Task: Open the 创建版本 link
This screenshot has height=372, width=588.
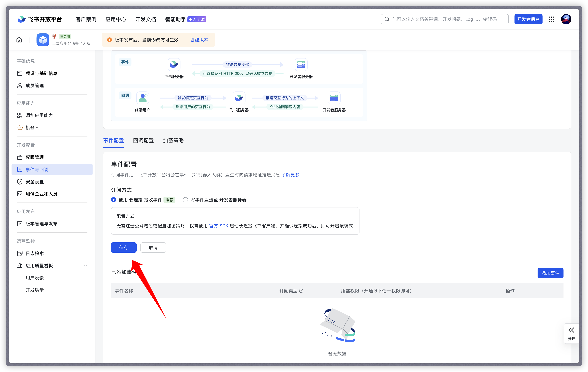Action: pyautogui.click(x=199, y=40)
